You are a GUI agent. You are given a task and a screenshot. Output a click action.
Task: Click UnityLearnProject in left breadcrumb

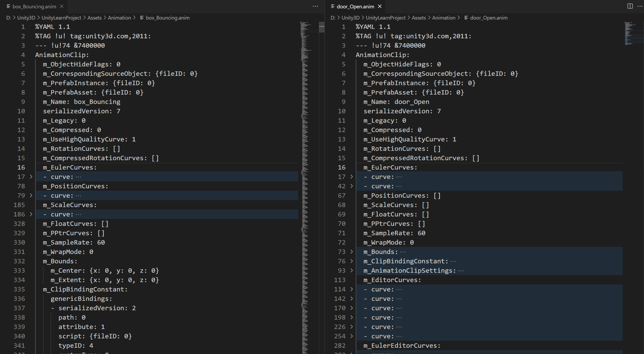tap(61, 18)
